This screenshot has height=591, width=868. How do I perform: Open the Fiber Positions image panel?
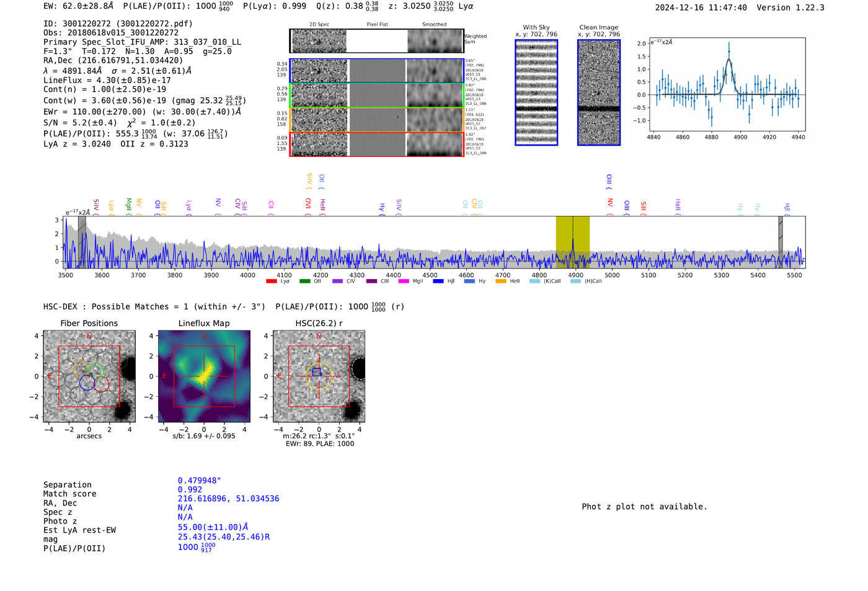coord(89,376)
